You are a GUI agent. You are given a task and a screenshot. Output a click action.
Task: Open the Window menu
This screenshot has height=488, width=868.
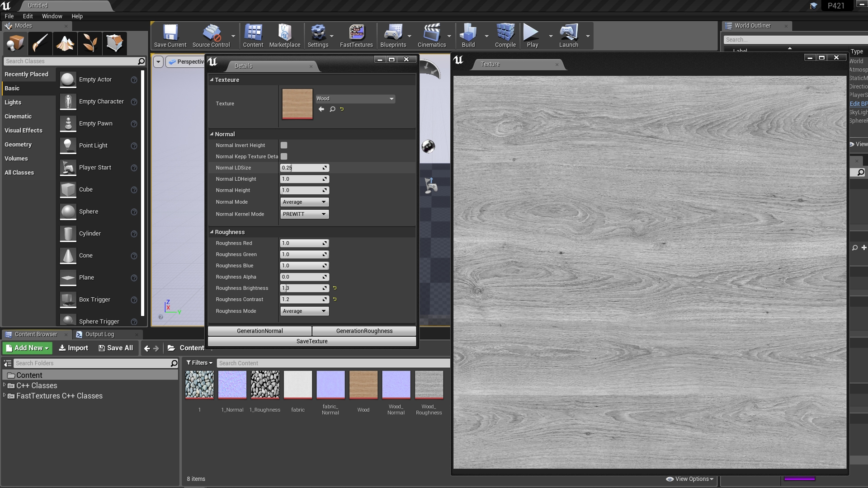tap(52, 16)
